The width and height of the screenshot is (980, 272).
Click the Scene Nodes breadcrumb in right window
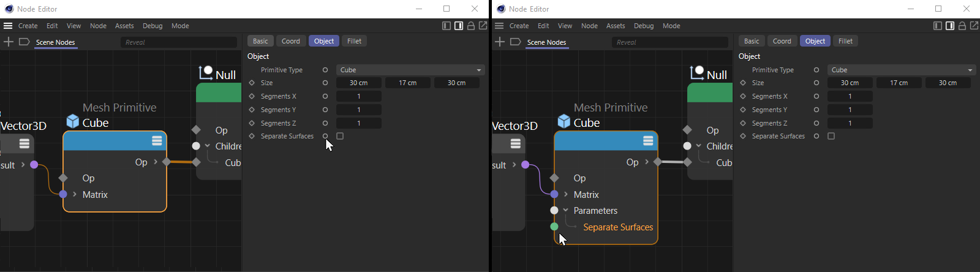[x=546, y=42]
